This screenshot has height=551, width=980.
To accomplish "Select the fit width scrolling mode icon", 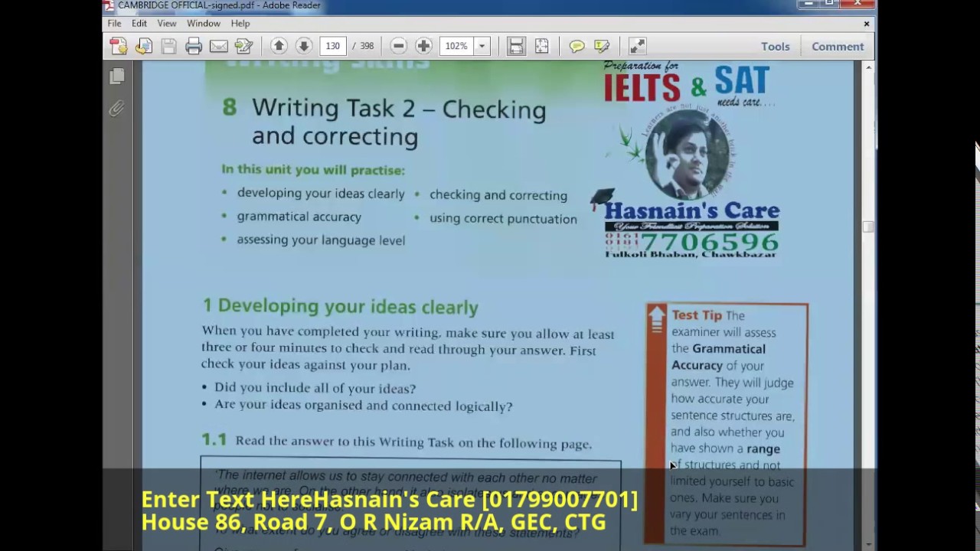I will click(x=517, y=46).
